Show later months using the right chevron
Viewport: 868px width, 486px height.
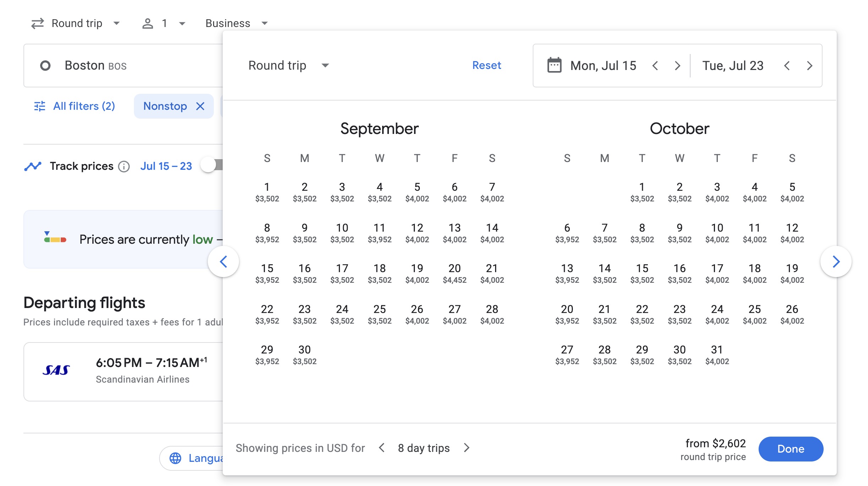(837, 262)
